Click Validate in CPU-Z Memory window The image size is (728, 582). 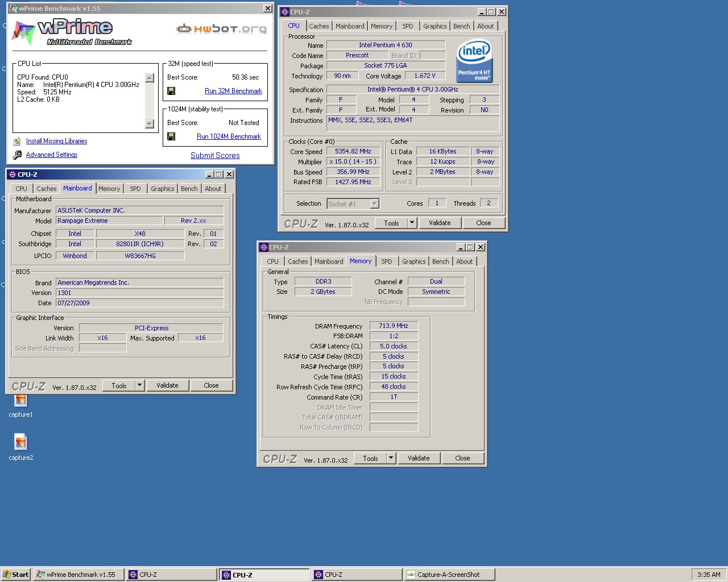click(x=419, y=458)
